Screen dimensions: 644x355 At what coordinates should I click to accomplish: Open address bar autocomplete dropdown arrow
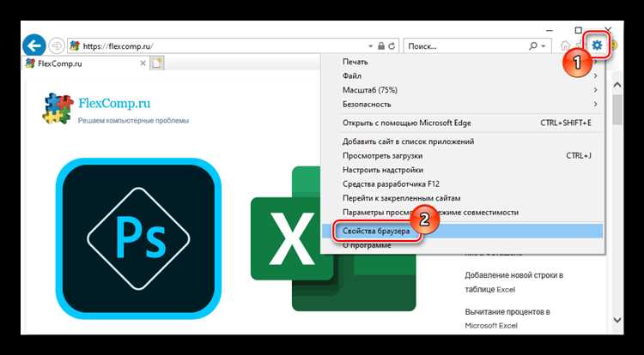370,46
